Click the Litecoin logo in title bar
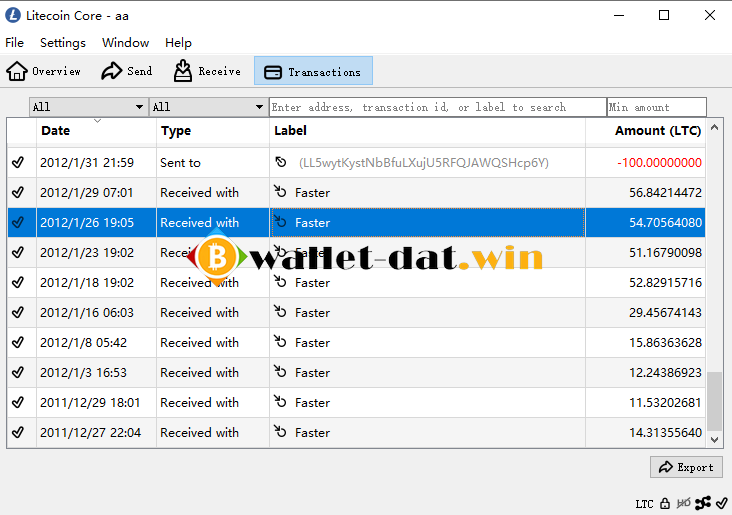 13,15
